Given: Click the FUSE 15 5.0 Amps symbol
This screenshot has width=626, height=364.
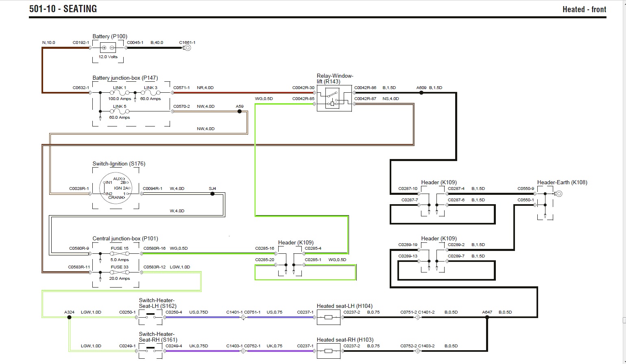Looking at the screenshot, I should click(120, 254).
